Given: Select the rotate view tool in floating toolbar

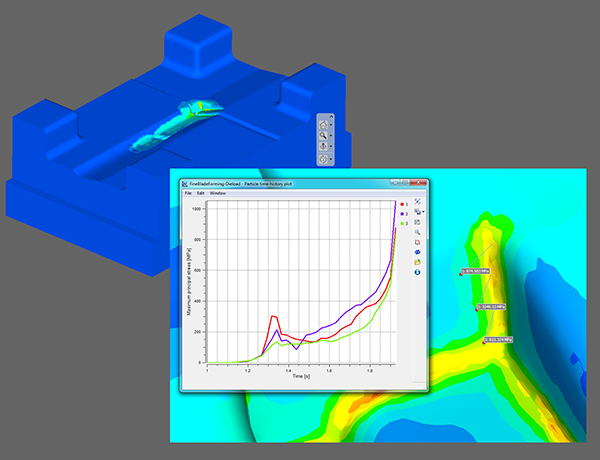Looking at the screenshot, I should point(323,158).
